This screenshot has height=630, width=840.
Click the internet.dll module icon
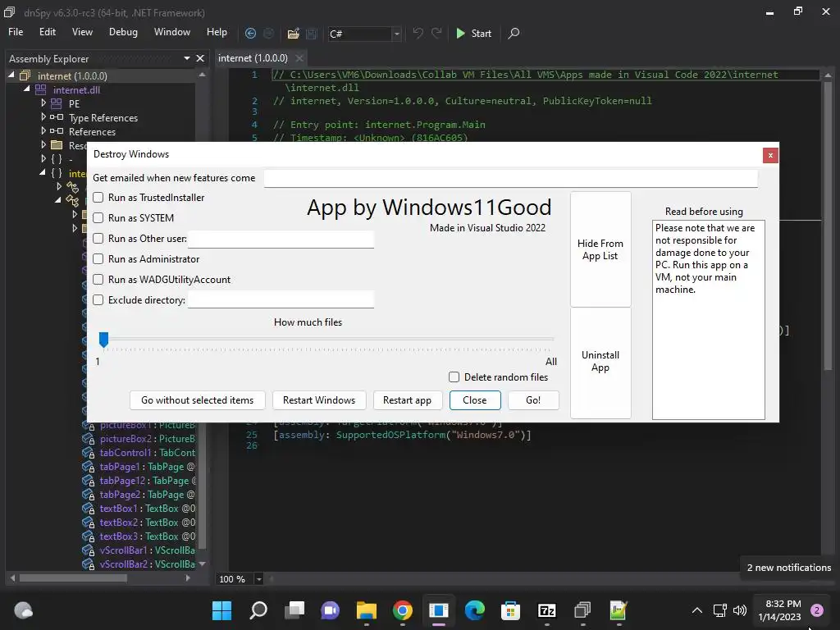[x=41, y=90]
